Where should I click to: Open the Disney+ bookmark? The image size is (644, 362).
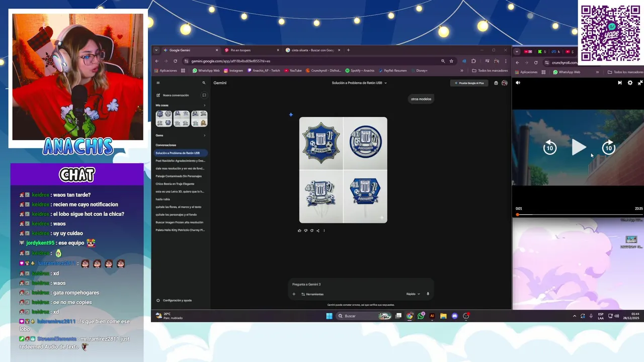419,70
